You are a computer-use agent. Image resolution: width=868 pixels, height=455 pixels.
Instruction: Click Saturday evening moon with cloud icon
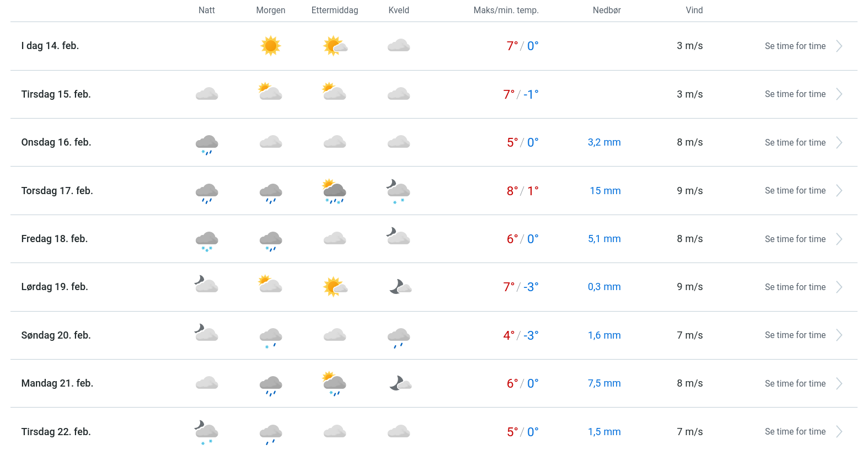(400, 287)
